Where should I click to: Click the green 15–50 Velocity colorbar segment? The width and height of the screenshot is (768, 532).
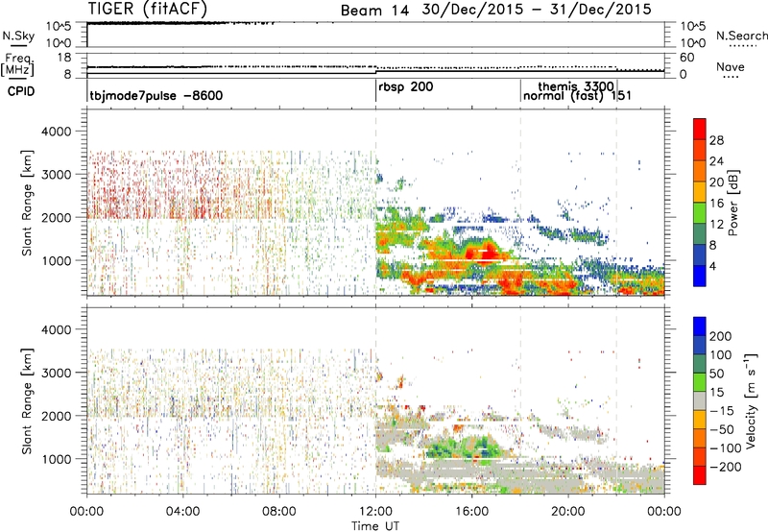tap(700, 382)
